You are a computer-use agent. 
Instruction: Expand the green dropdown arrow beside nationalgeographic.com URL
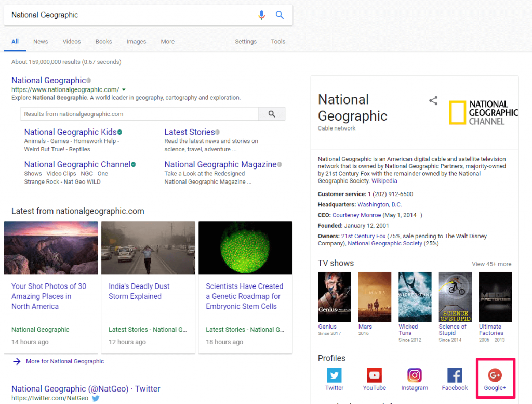pos(124,90)
